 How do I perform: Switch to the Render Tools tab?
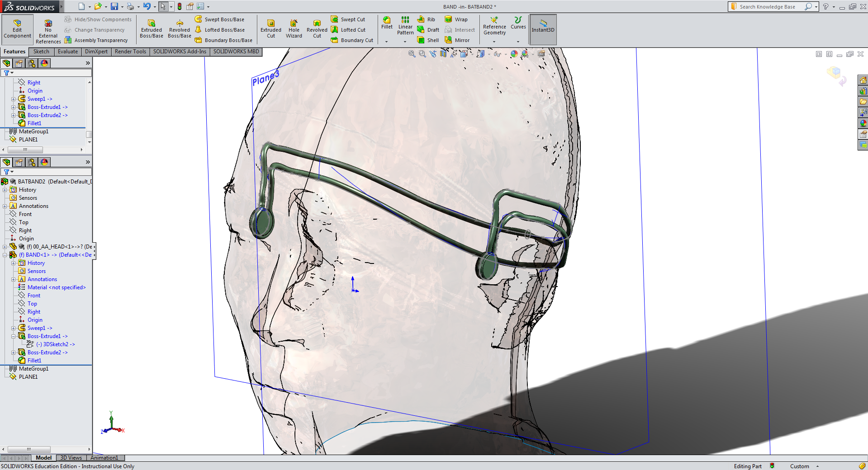(130, 52)
